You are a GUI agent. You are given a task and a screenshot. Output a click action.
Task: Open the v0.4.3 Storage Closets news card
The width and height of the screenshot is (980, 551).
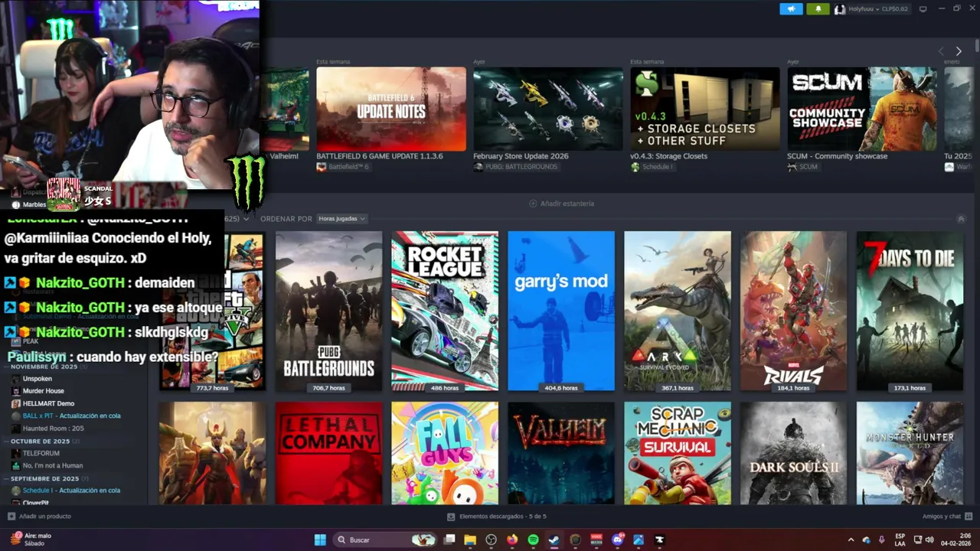tap(705, 109)
